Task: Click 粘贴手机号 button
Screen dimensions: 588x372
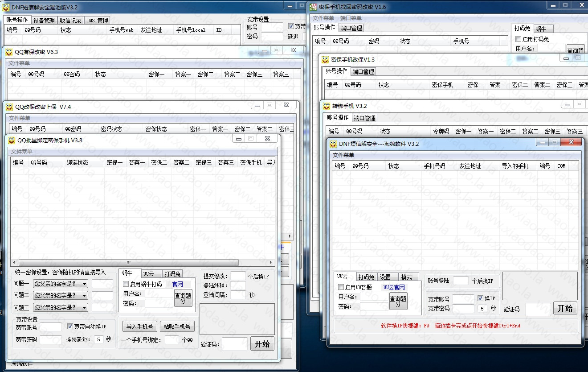Action: [x=177, y=327]
